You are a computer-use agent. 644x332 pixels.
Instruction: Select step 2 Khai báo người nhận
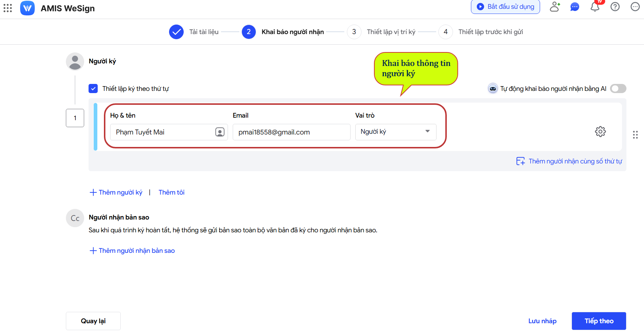283,32
